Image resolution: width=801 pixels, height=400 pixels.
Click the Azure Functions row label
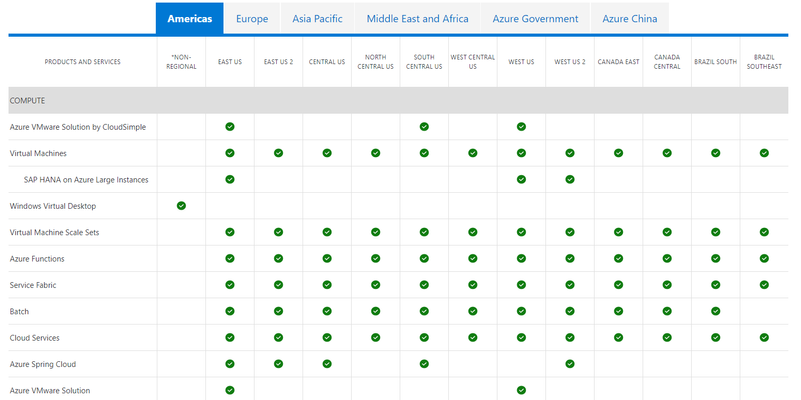pos(37,259)
